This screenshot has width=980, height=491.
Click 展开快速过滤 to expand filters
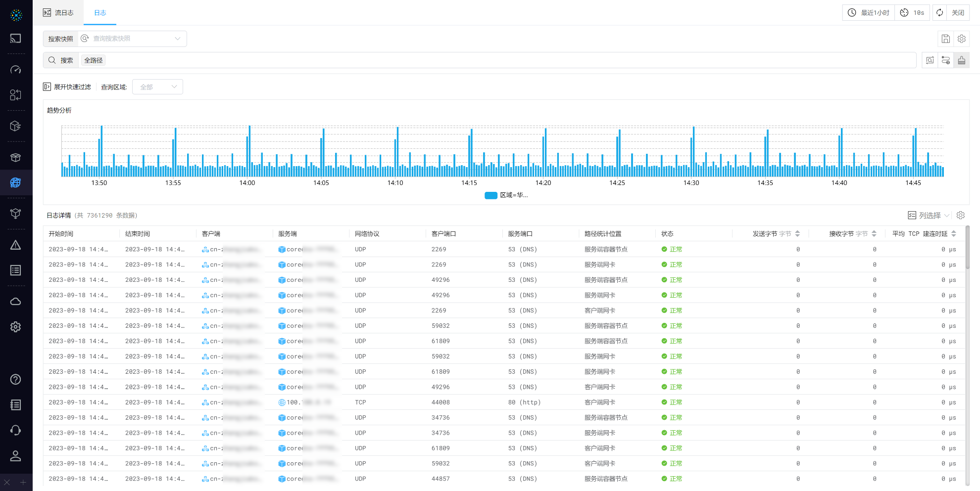(67, 87)
